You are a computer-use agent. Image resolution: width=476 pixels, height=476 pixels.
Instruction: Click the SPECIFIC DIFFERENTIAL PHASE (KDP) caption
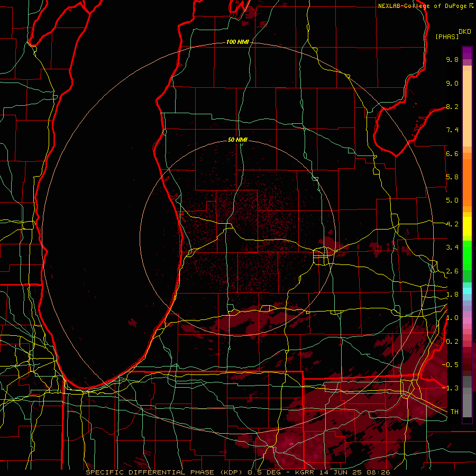click(x=165, y=472)
